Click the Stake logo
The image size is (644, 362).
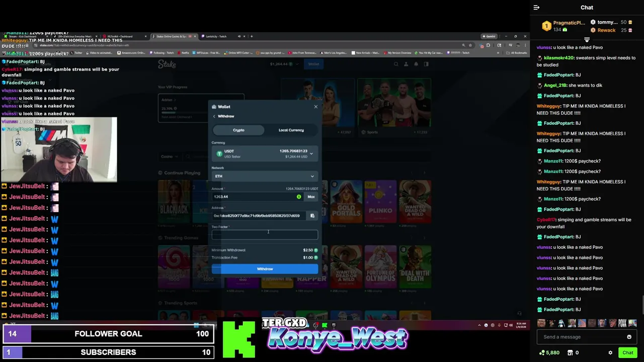(167, 64)
